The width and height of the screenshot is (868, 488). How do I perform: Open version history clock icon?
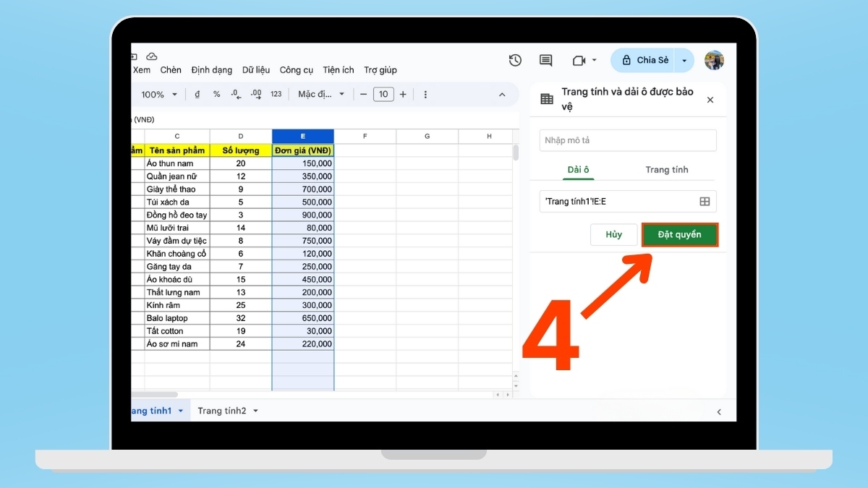click(515, 61)
